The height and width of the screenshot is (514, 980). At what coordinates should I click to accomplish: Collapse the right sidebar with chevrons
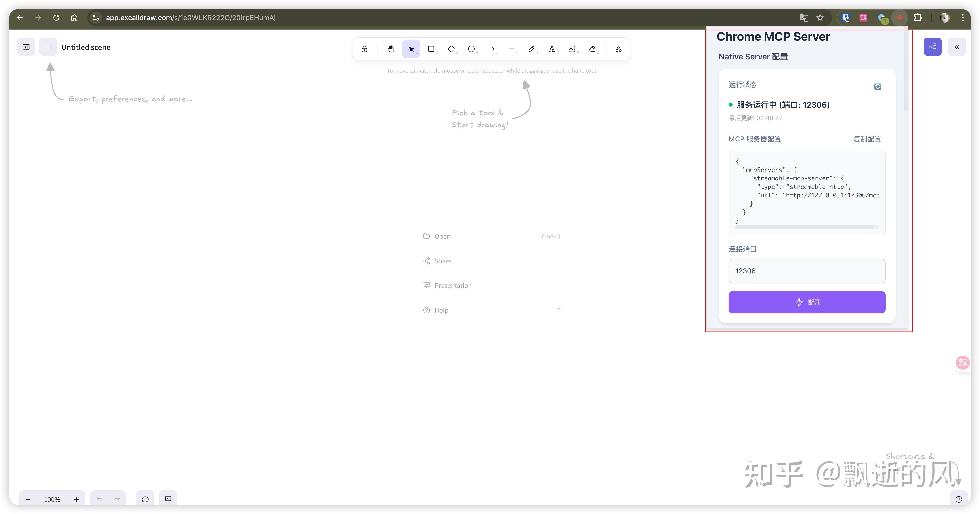pyautogui.click(x=957, y=47)
